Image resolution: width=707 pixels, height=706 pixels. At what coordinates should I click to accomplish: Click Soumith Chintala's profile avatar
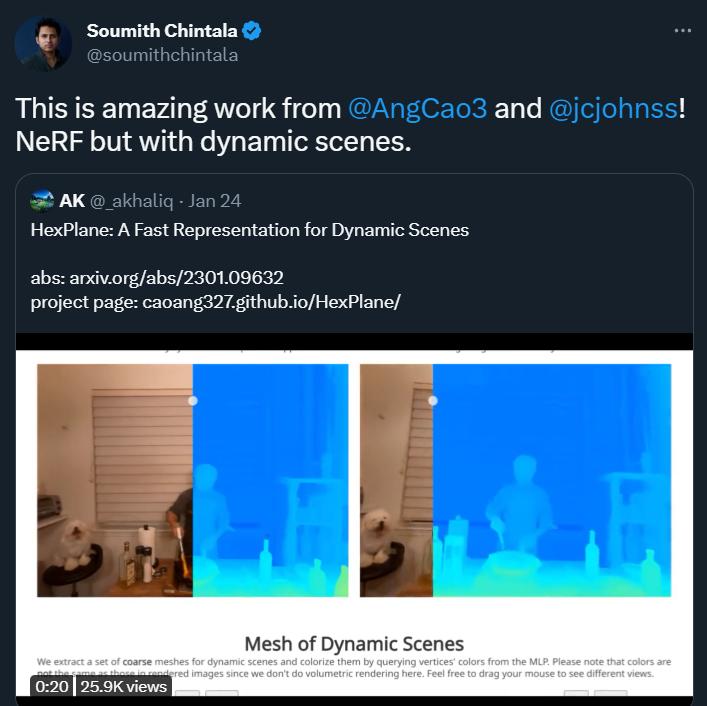[43, 43]
